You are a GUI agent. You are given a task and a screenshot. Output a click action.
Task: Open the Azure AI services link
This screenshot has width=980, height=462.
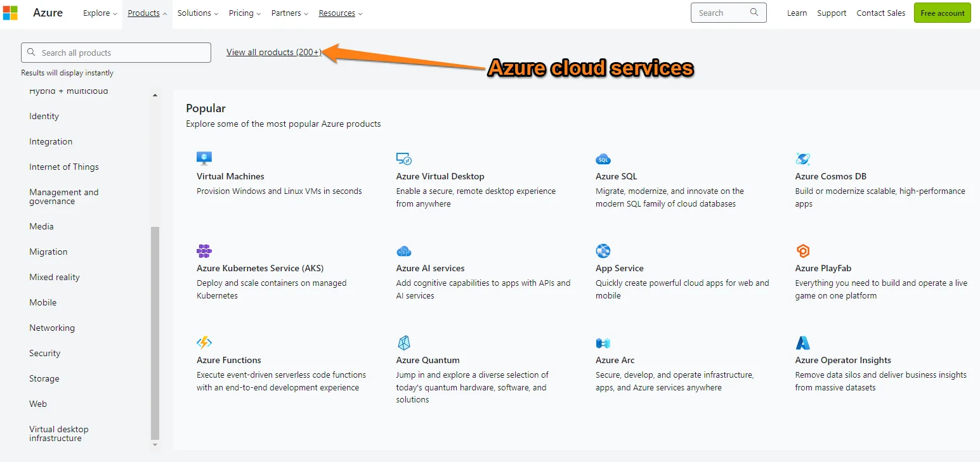(x=431, y=268)
